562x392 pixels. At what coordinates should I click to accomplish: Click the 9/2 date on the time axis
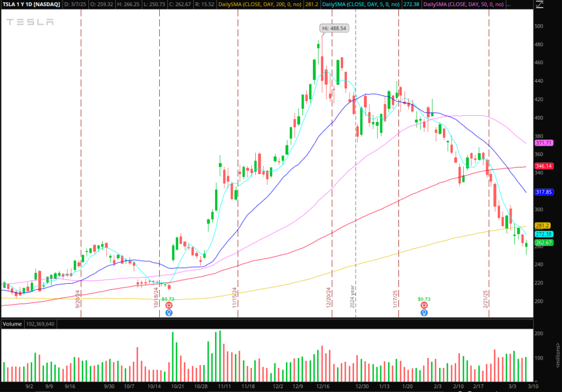(x=30, y=387)
